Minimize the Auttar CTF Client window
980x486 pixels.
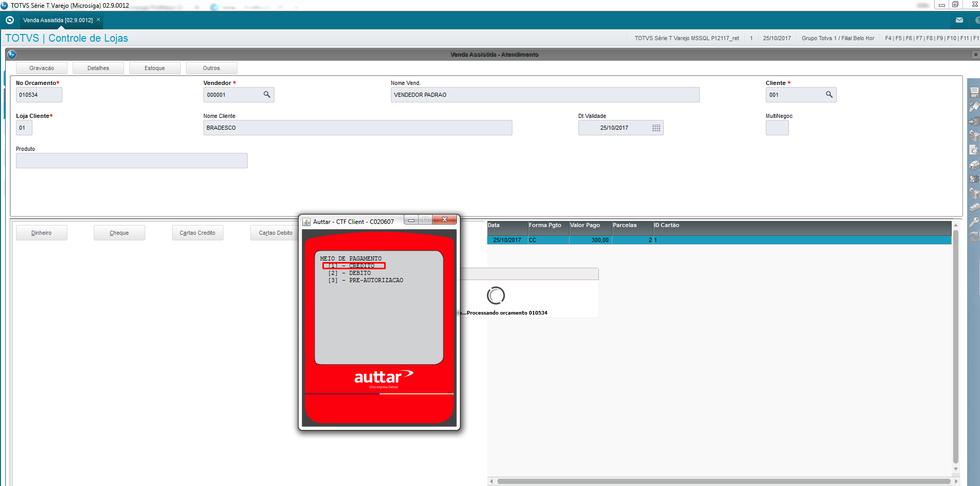(x=411, y=220)
